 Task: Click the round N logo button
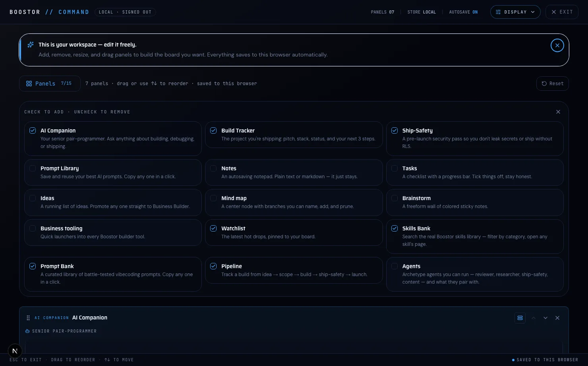click(x=15, y=351)
